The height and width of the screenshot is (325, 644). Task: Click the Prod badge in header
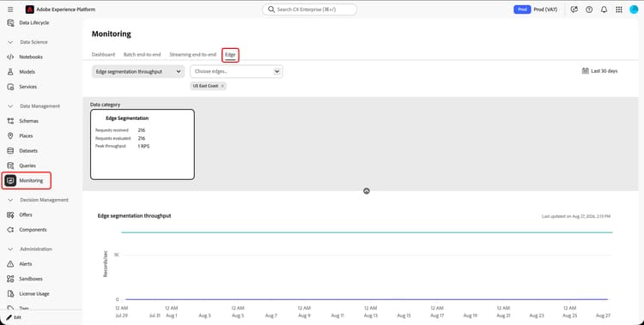tap(522, 9)
